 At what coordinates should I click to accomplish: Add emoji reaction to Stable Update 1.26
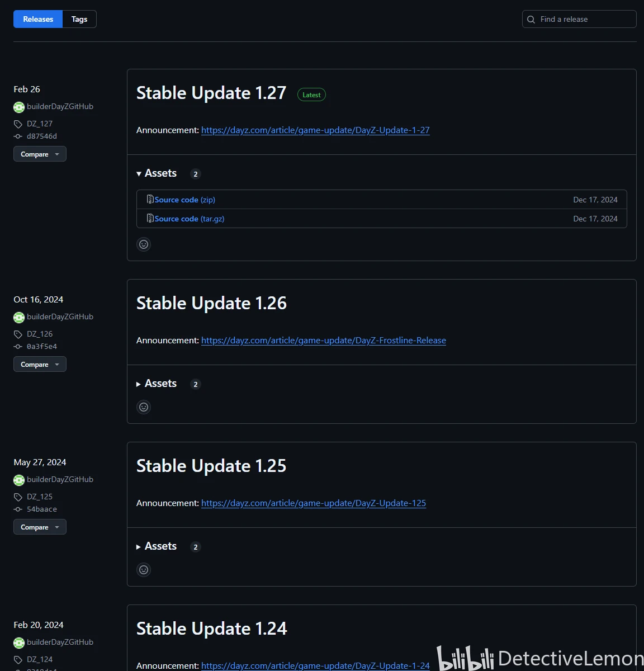click(144, 407)
